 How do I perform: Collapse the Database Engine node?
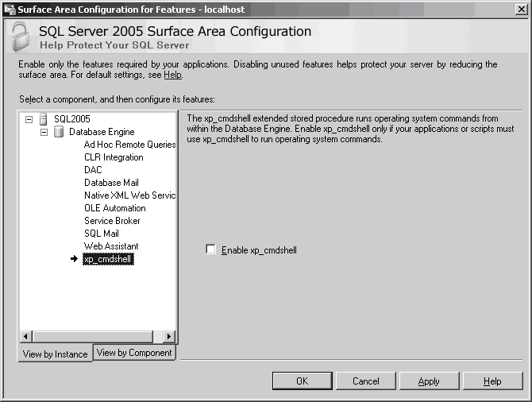point(44,132)
